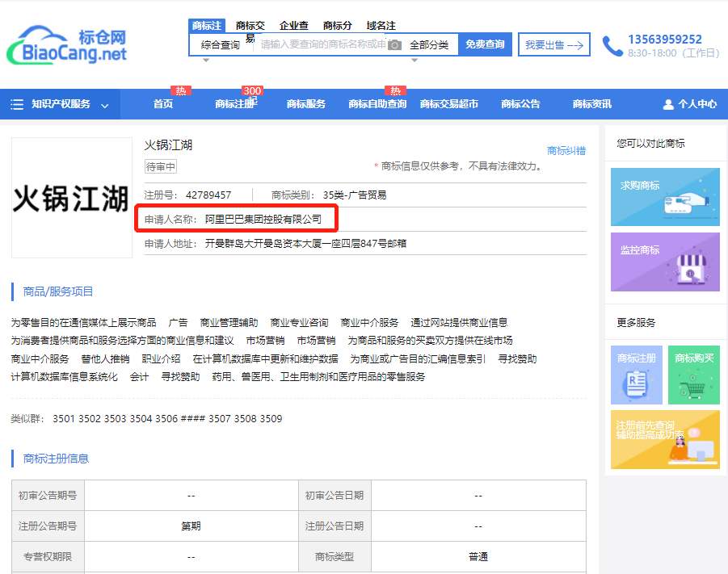Open the 商标购买 service tile
This screenshot has height=574, width=728.
pyautogui.click(x=693, y=375)
